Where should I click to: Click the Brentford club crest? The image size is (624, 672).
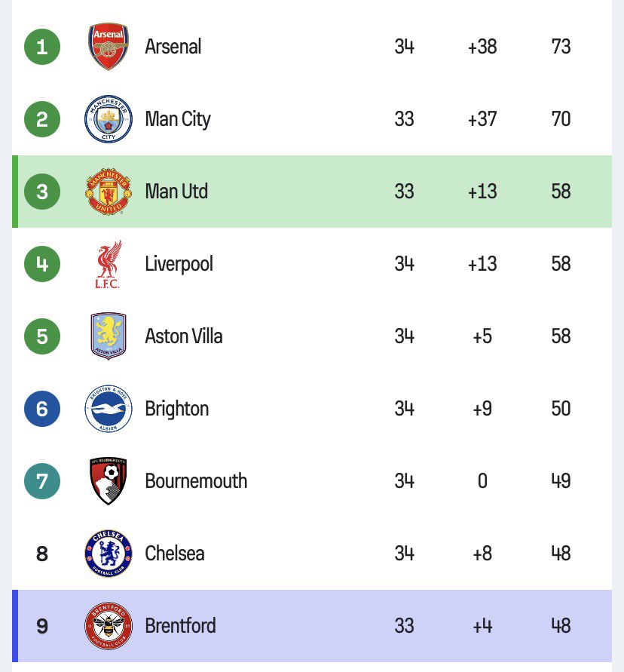point(109,626)
